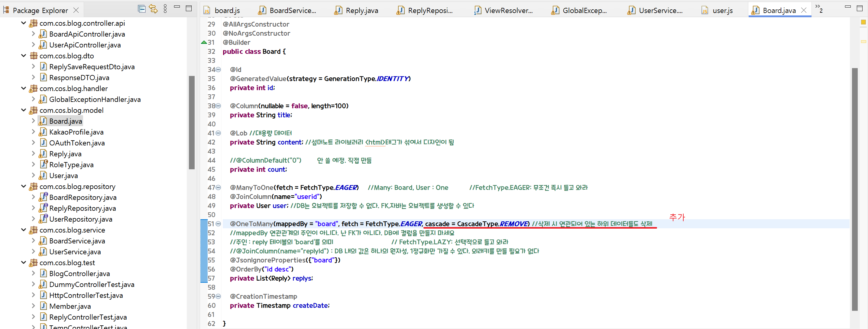868x329 pixels.
Task: Fold the @CreationTimestamp block at line 59
Action: click(218, 296)
